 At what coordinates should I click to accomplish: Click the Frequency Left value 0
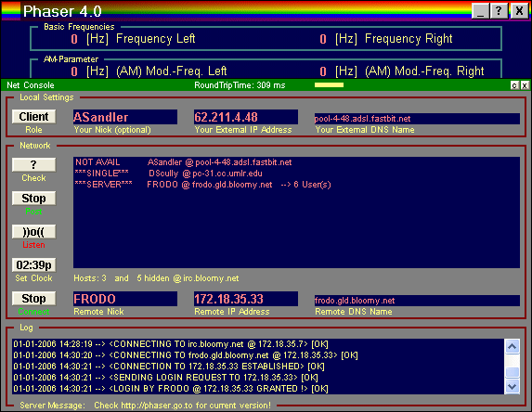click(74, 39)
